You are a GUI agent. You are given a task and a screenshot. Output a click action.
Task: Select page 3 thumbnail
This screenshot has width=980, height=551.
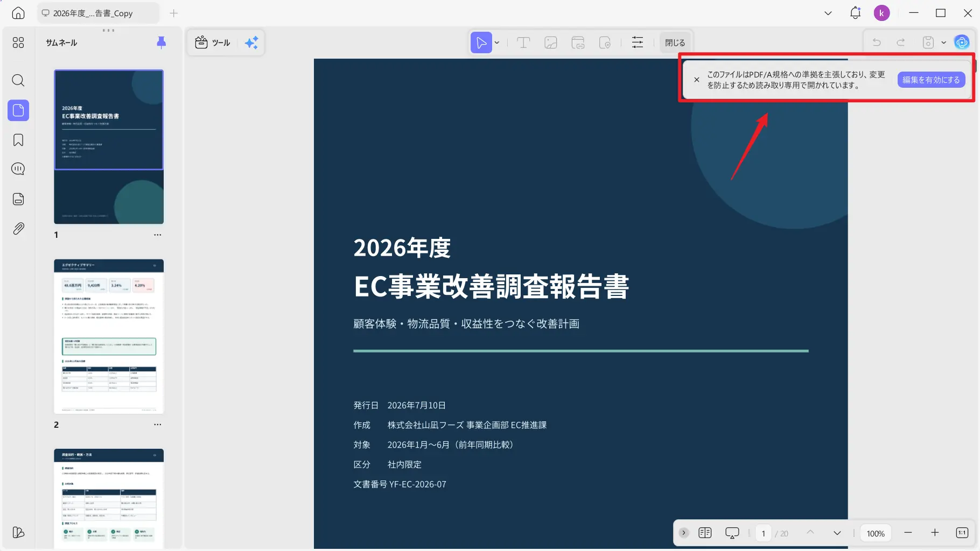click(109, 499)
